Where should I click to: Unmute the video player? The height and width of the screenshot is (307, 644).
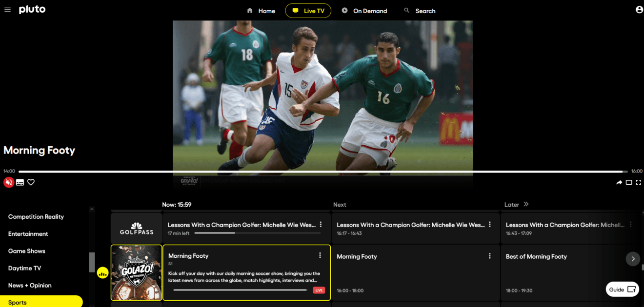(8, 182)
